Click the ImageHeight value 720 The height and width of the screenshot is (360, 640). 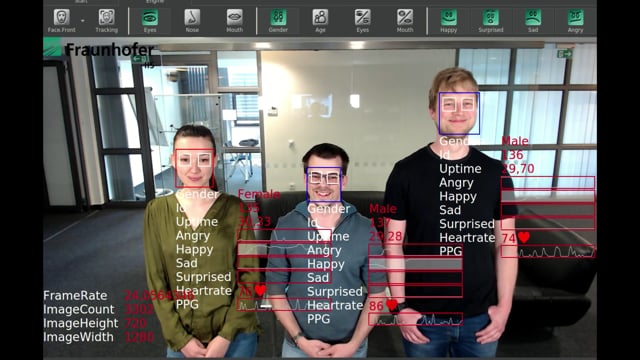pos(136,323)
